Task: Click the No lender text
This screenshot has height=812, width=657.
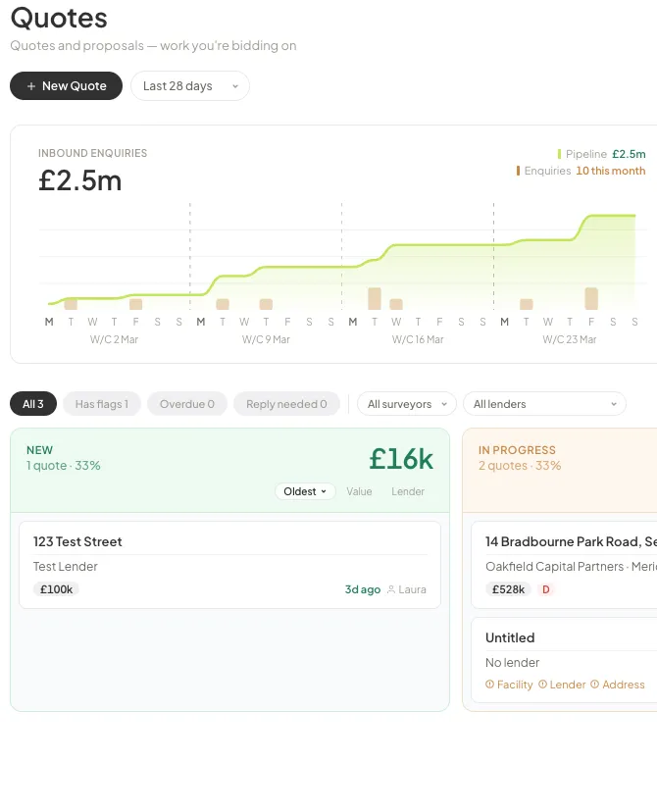Action: 512,662
